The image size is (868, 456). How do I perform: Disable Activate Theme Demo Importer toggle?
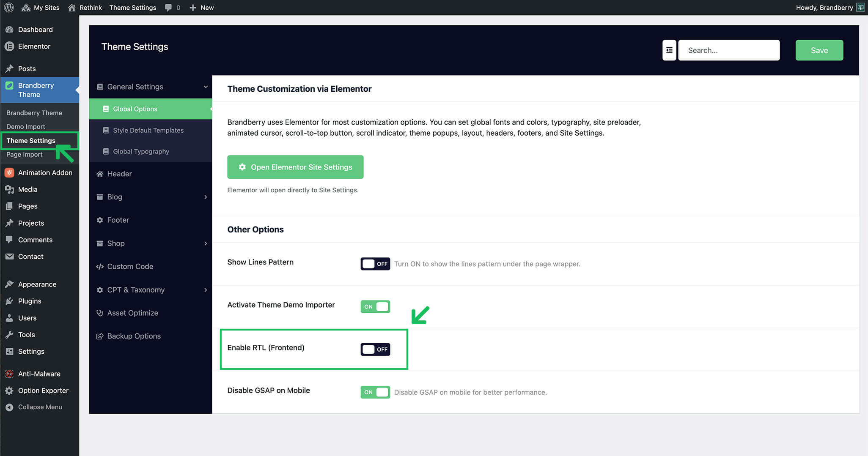coord(375,307)
